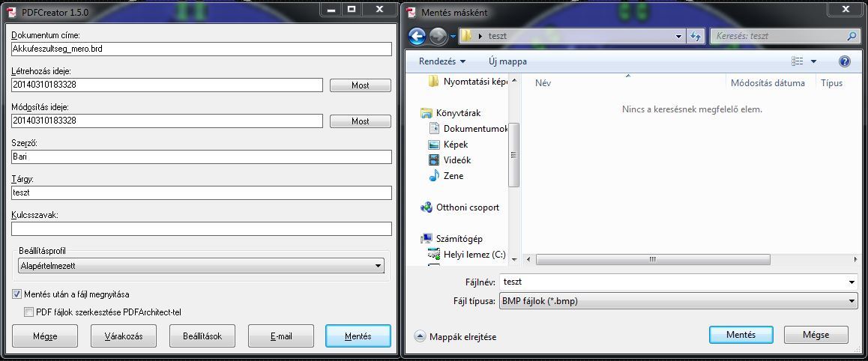Click the Szerző field
Viewport: 868px width, 361px height.
202,157
